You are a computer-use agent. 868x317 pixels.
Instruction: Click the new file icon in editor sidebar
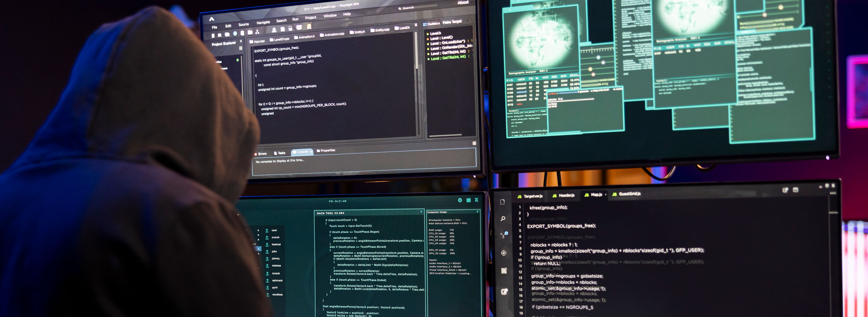click(503, 202)
